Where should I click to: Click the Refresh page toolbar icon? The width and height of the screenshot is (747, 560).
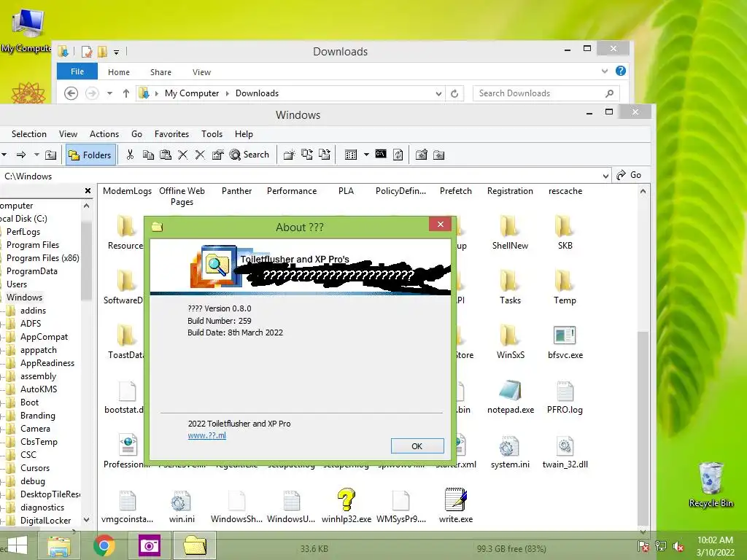click(398, 155)
